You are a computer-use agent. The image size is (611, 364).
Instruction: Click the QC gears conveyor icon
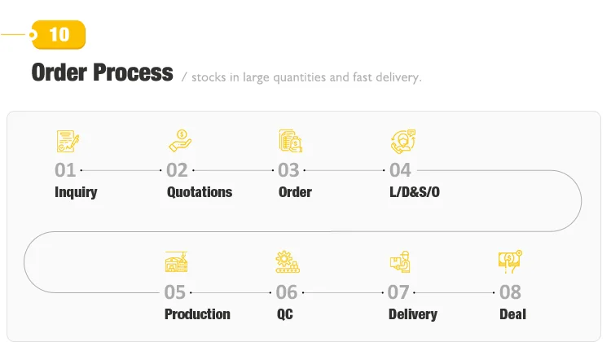[x=288, y=262]
